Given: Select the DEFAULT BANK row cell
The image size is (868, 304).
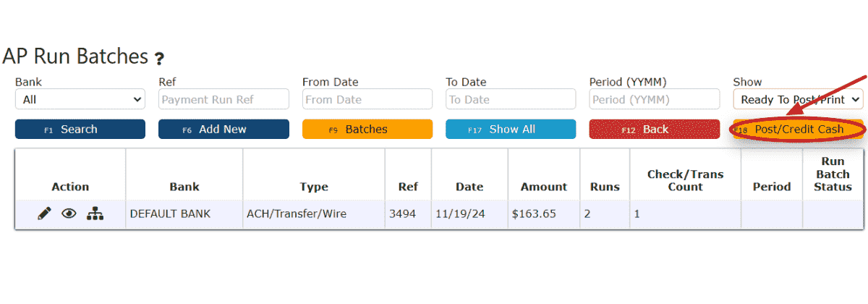Looking at the screenshot, I should [184, 214].
